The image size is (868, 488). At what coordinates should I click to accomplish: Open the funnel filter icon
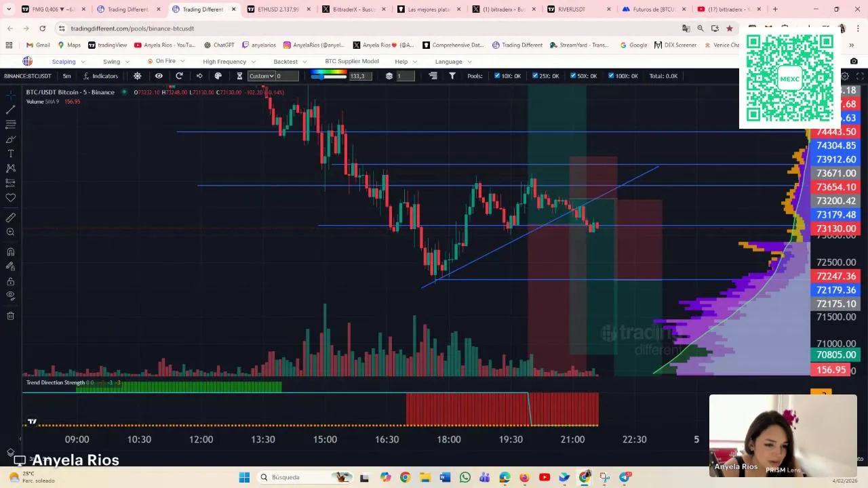[452, 76]
